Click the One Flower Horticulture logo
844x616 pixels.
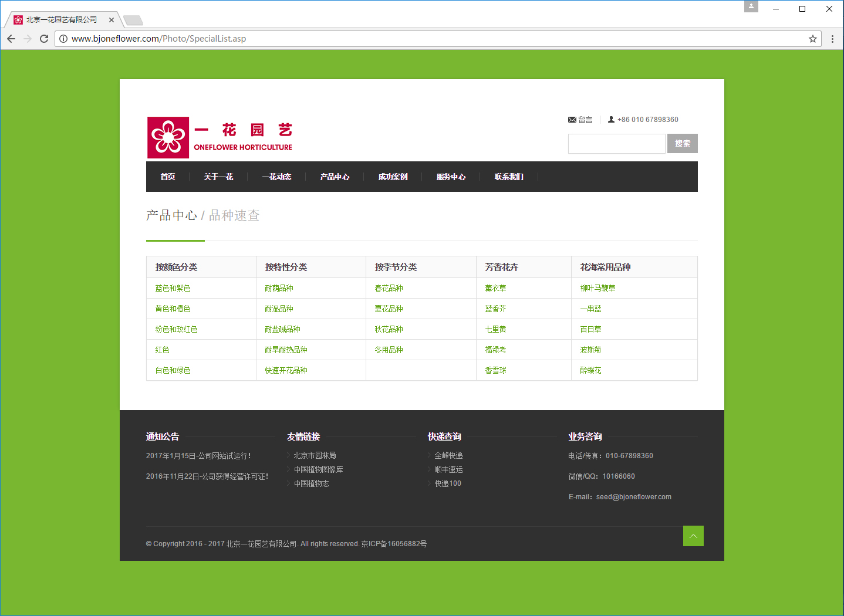pos(220,138)
